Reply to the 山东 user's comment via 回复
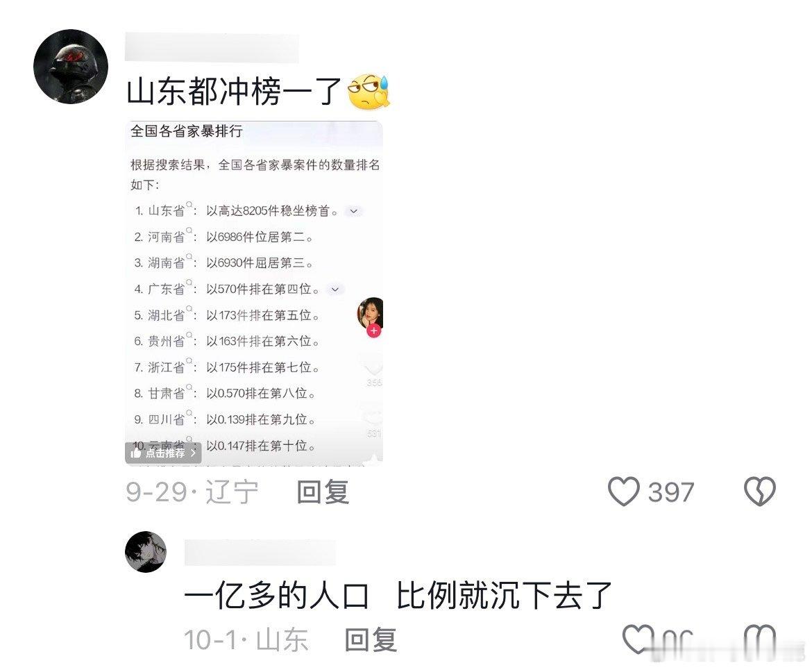 coord(371,639)
